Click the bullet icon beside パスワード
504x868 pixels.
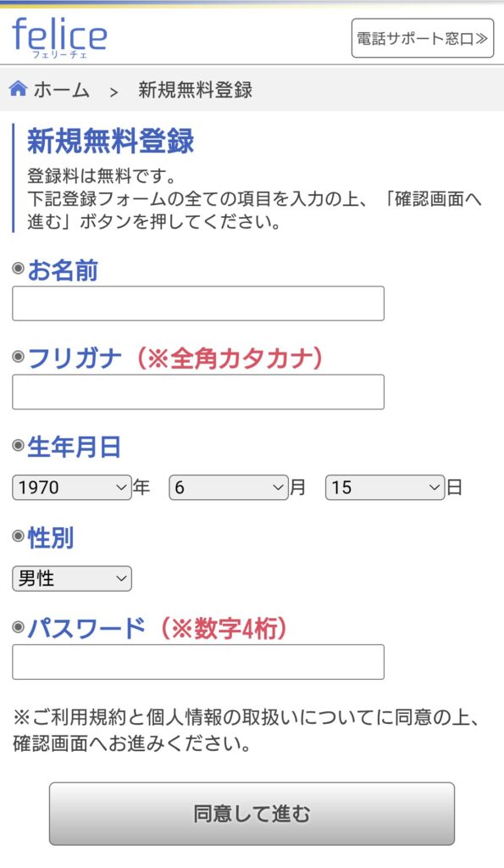[18, 626]
